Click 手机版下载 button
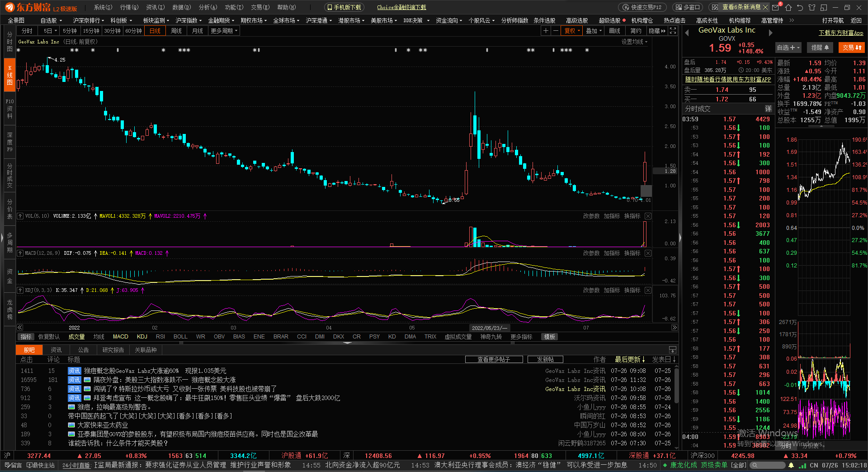 [344, 7]
